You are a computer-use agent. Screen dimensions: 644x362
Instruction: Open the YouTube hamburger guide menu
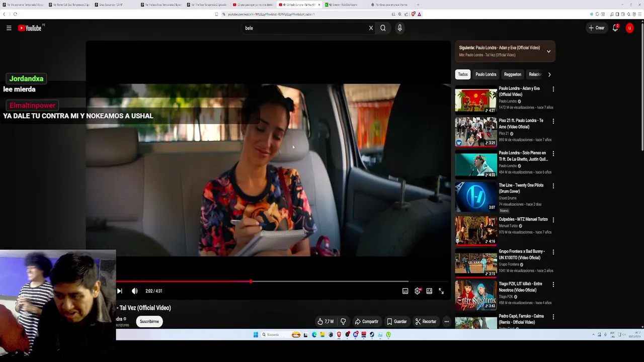click(x=9, y=28)
